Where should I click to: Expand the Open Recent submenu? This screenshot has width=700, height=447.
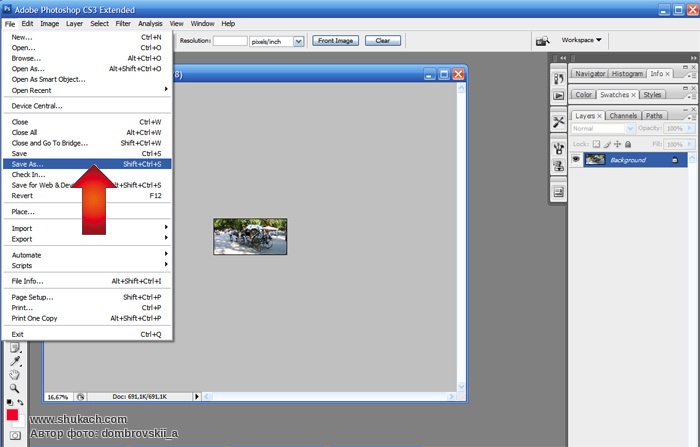coord(87,90)
